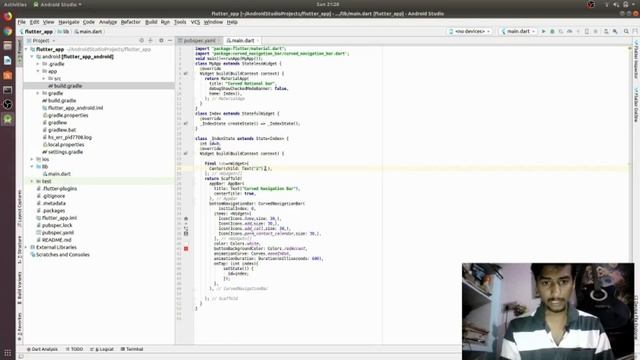The height and width of the screenshot is (360, 640).
Task: Open the Dart Analysis tool window
Action: (42, 349)
